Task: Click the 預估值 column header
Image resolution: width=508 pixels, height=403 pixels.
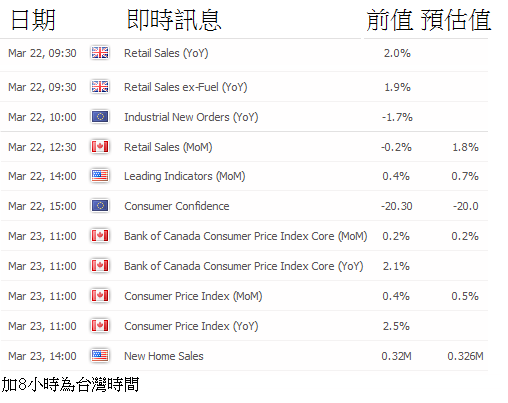Action: pos(456,20)
